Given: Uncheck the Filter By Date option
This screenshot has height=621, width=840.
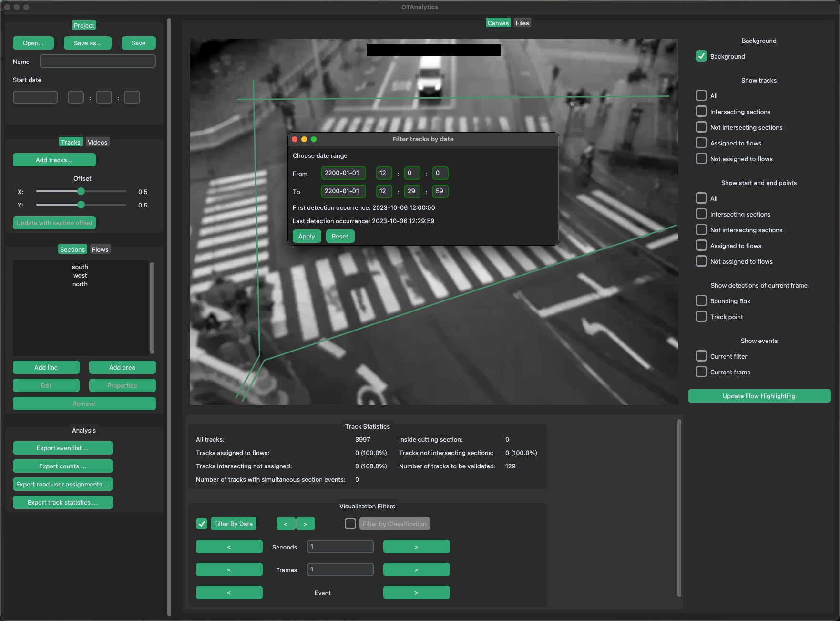Looking at the screenshot, I should tap(201, 524).
